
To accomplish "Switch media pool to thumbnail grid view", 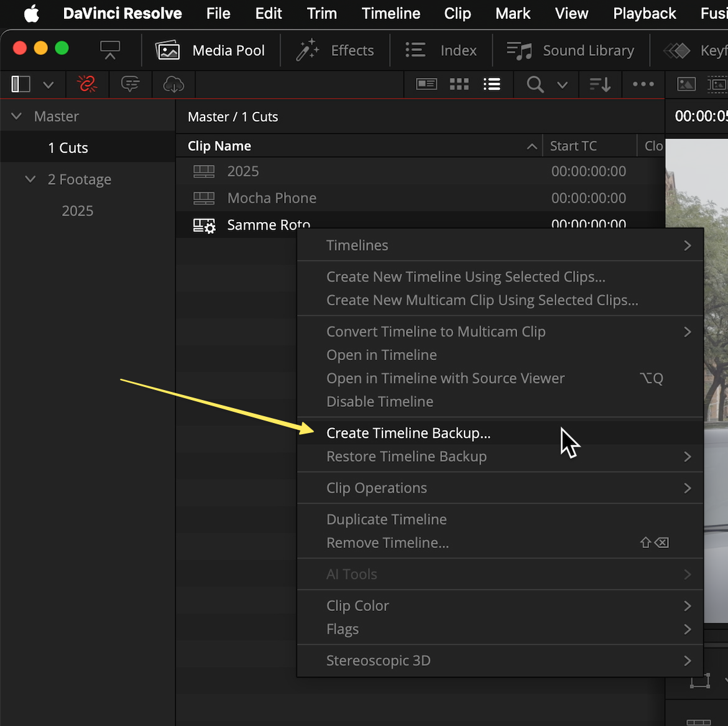I will 459,84.
